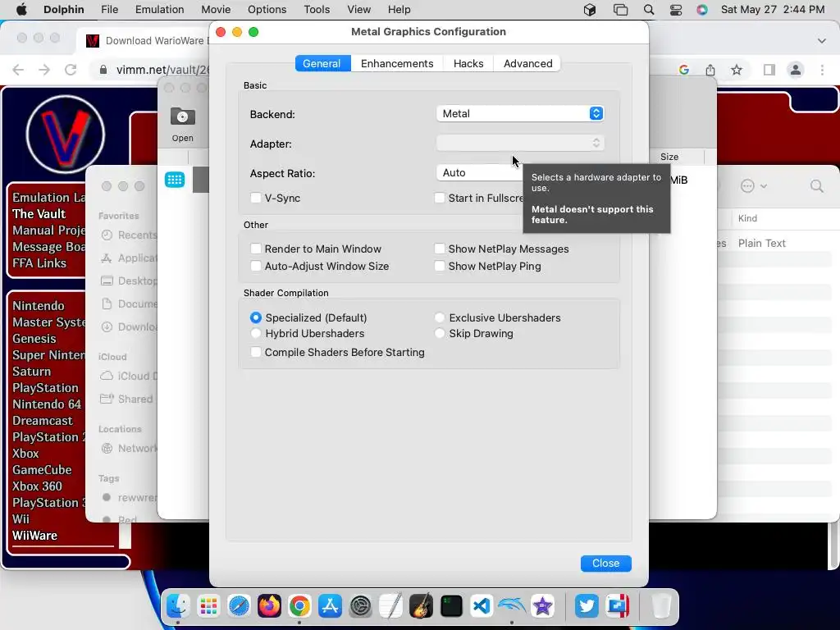Viewport: 840px width, 630px height.
Task: Click the Dreamcast link on Vimm's page
Action: [43, 421]
